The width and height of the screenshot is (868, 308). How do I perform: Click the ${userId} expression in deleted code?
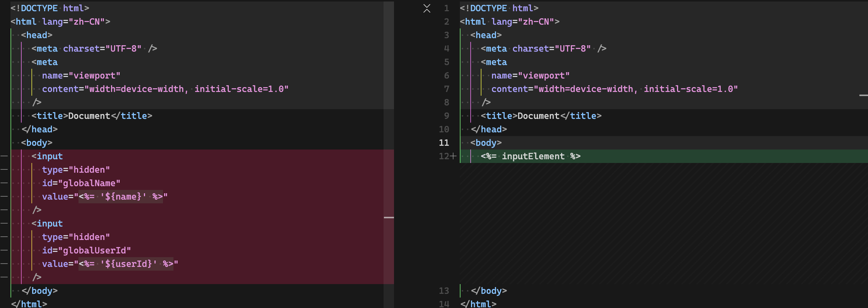128,264
